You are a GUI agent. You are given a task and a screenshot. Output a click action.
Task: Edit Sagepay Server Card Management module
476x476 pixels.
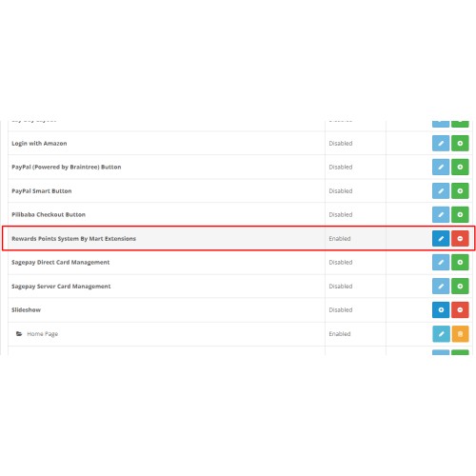click(441, 286)
